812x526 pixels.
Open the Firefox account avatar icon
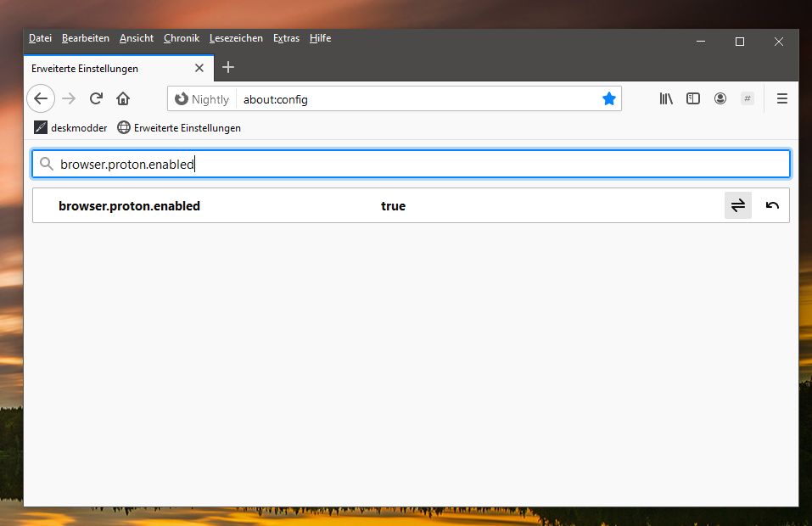[x=720, y=98]
